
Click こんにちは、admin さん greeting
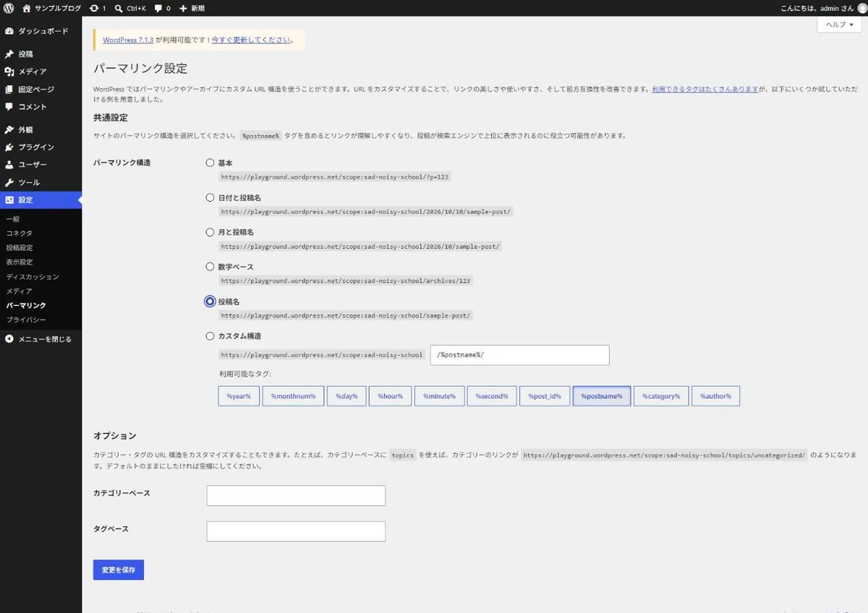(817, 8)
